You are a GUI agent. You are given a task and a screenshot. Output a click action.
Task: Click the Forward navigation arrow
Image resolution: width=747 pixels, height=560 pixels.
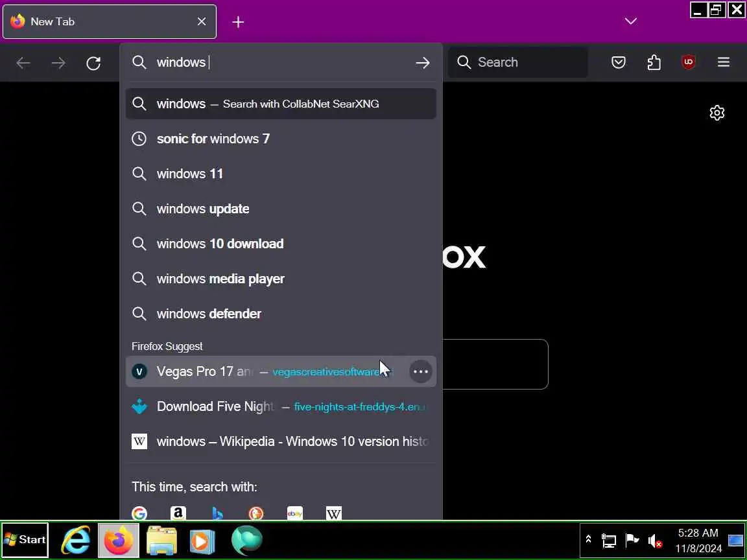(x=58, y=63)
